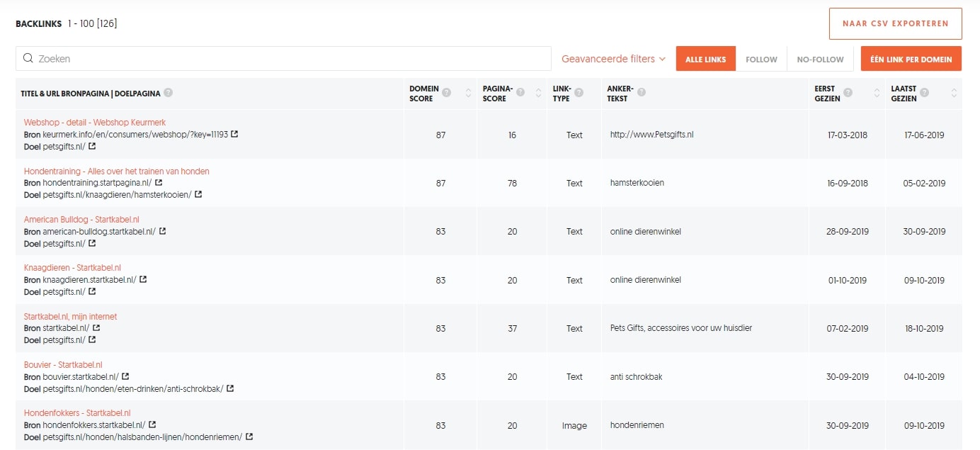Click help icon next to Link-Type
This screenshot has width=980, height=450.
[579, 93]
